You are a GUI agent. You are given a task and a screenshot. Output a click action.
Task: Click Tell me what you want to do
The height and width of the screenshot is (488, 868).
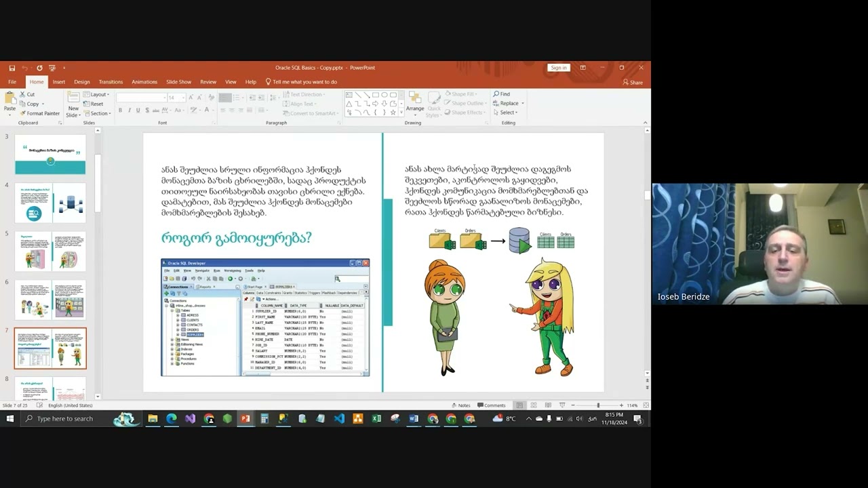coord(301,82)
